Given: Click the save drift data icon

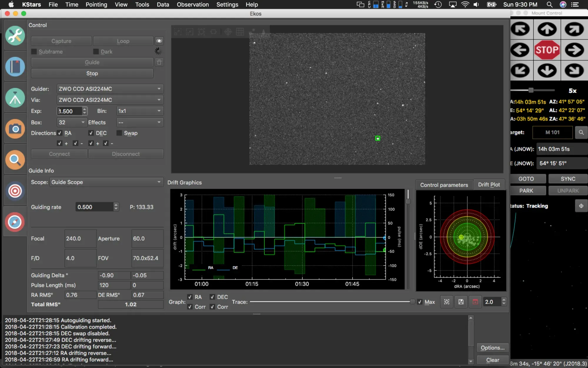Looking at the screenshot, I should (461, 302).
